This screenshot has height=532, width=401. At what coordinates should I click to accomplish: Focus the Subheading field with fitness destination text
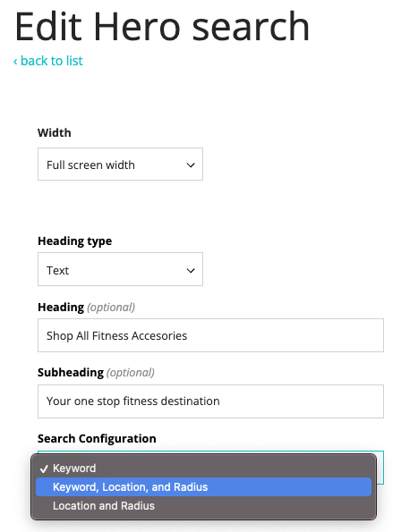(210, 401)
